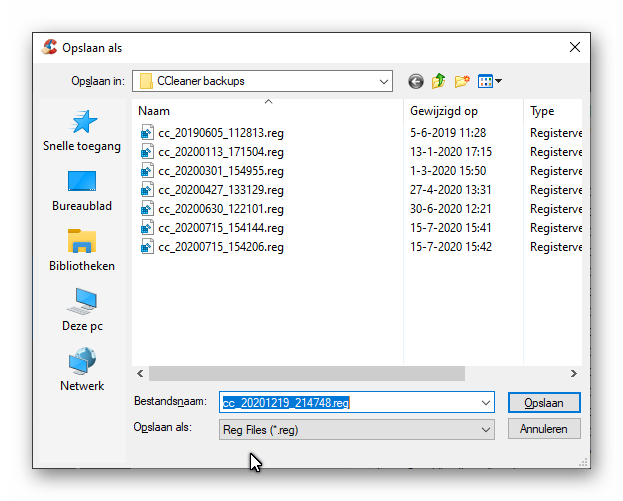
Task: Open the 'Opslaan als' file type dropdown
Action: pos(356,430)
